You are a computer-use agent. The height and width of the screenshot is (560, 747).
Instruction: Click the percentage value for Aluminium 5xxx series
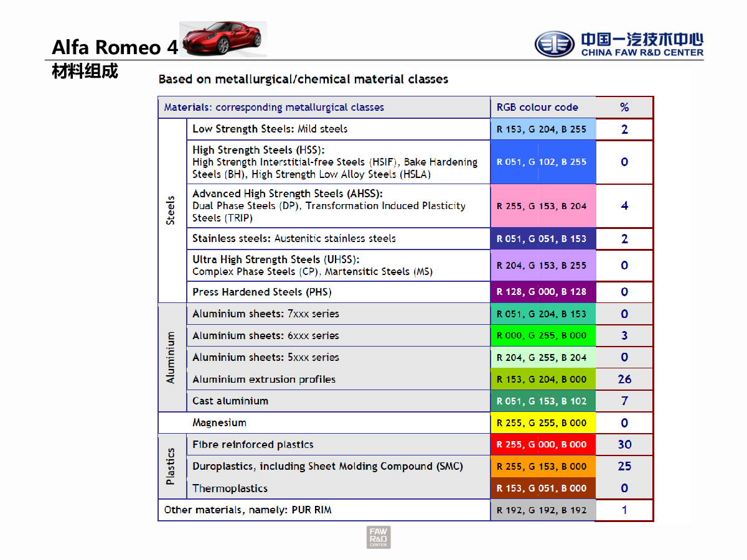point(624,357)
